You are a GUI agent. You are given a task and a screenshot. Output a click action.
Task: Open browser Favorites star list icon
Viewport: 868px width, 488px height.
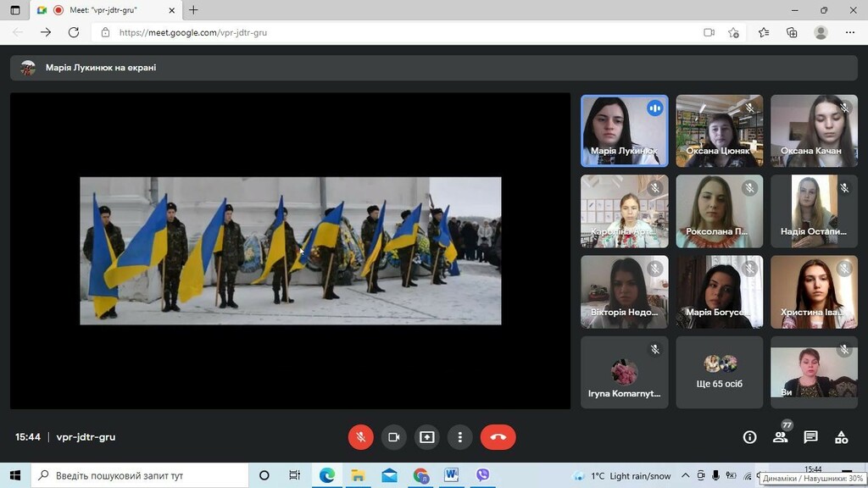[764, 33]
